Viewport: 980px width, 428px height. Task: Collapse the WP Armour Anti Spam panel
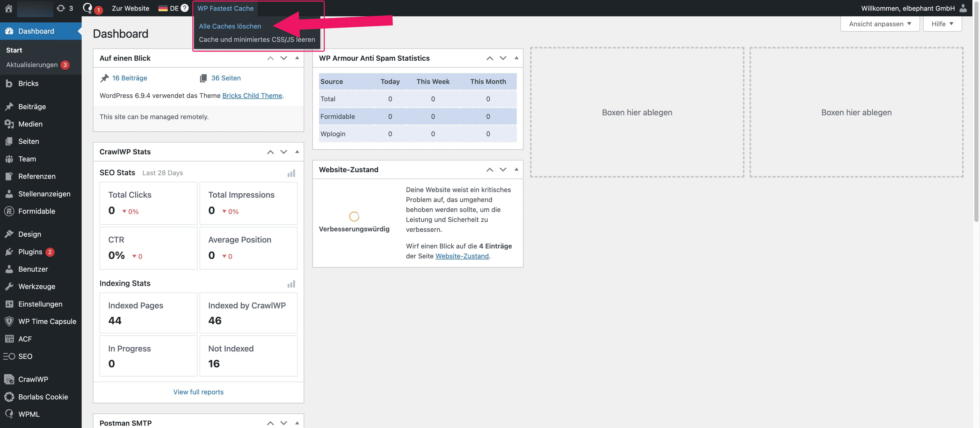(x=516, y=58)
